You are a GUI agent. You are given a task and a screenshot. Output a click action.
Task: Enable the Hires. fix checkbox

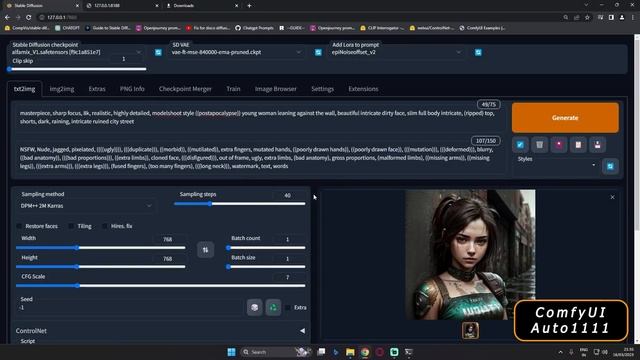(x=105, y=226)
